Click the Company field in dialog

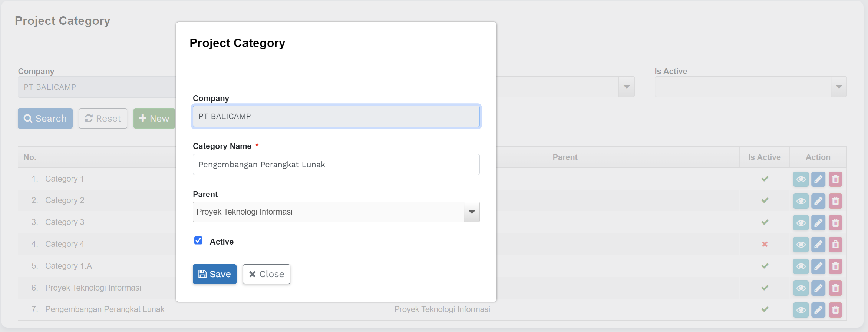(x=336, y=116)
